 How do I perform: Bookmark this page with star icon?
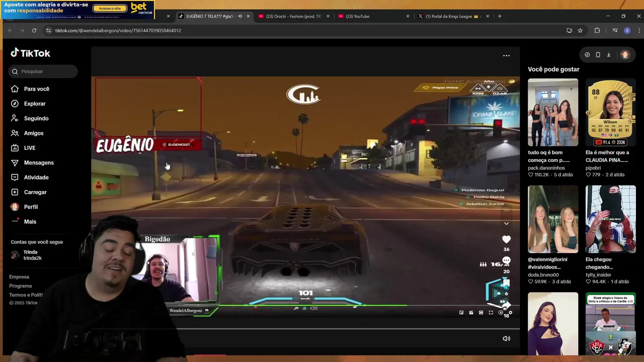point(580,31)
